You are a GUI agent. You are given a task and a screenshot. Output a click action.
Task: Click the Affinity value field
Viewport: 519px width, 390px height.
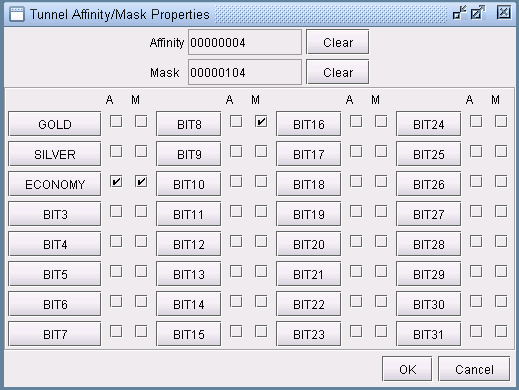click(x=245, y=42)
